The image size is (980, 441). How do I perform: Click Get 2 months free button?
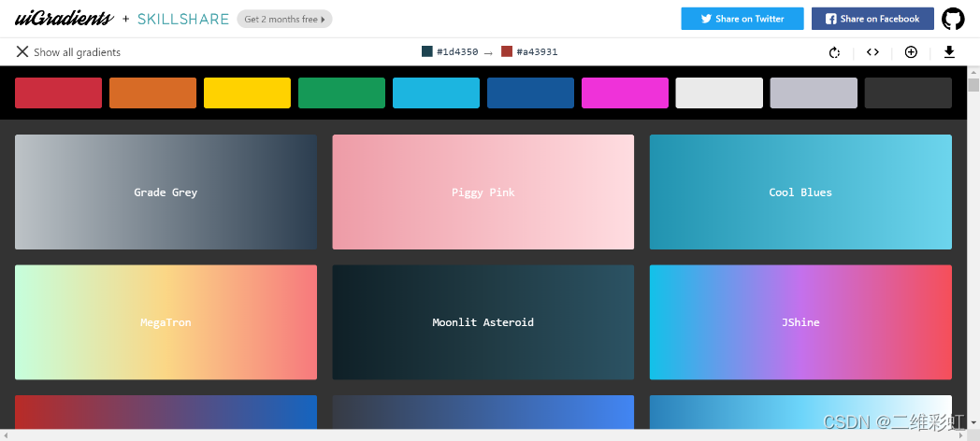(x=284, y=20)
